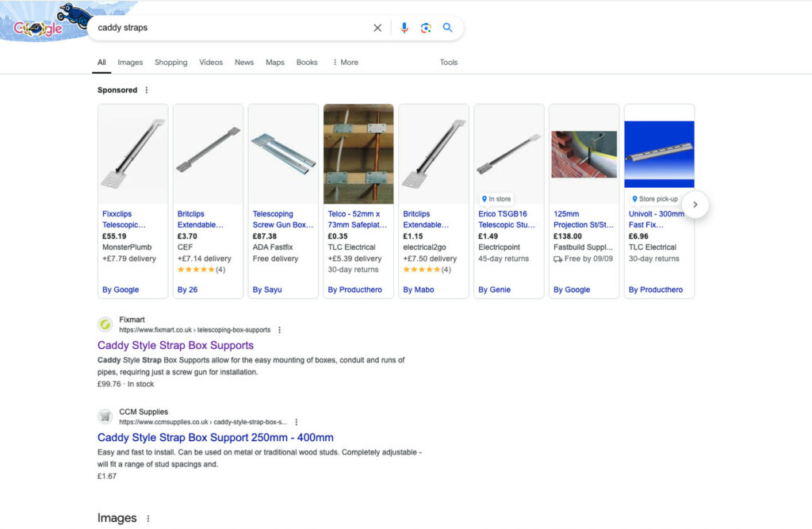The width and height of the screenshot is (812, 529).
Task: Open CCM Supplies result three-dot menu
Action: [297, 422]
